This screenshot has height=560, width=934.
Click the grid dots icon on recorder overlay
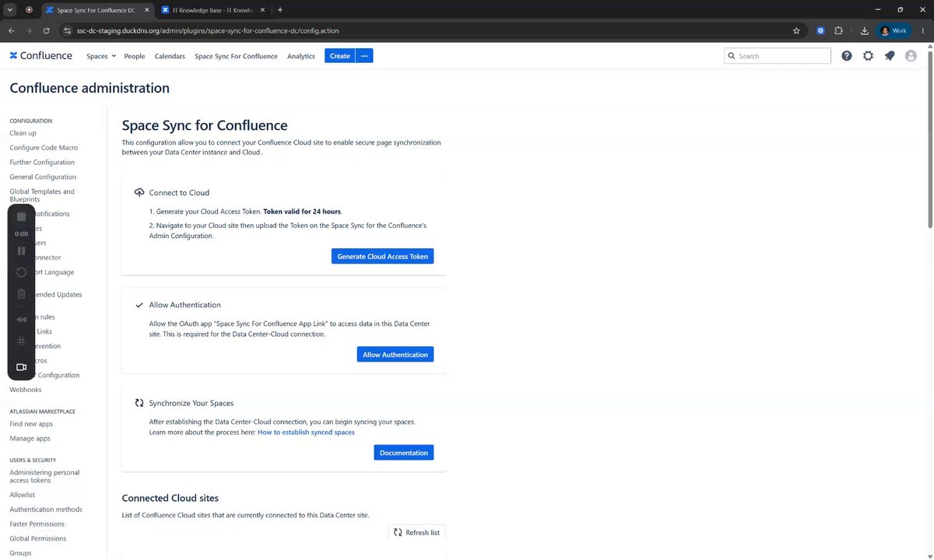pyautogui.click(x=22, y=341)
